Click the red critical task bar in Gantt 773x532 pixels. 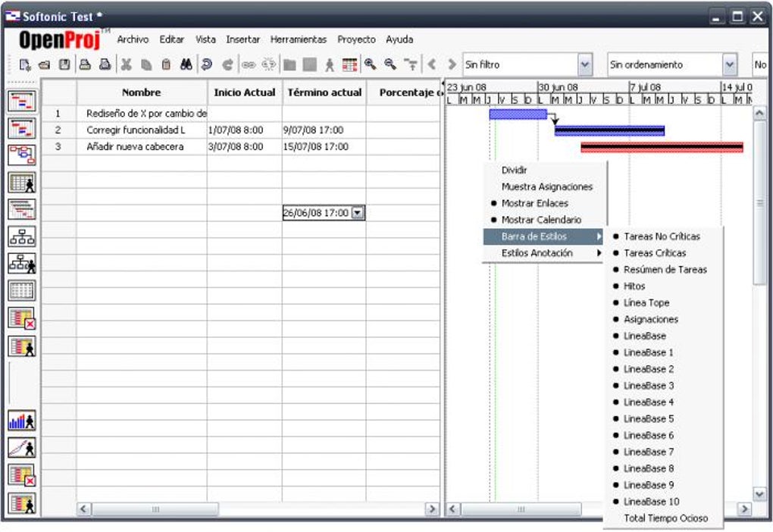point(662,147)
